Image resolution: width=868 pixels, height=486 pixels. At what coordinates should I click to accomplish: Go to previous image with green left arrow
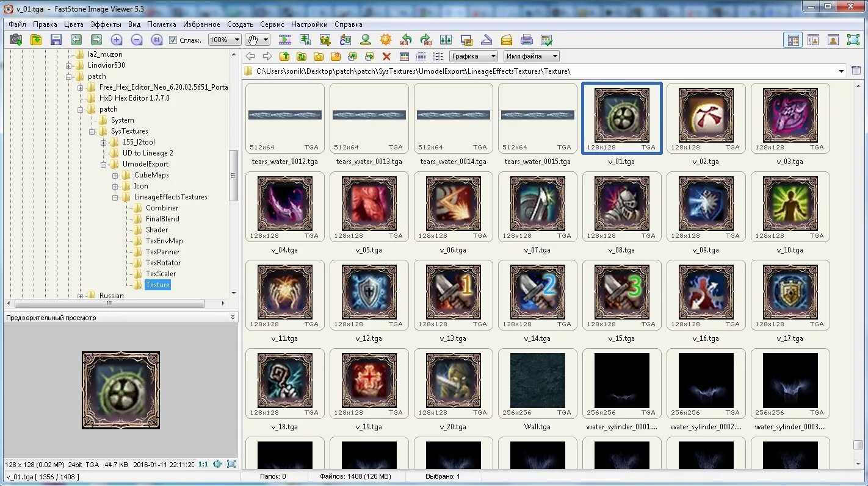click(76, 40)
